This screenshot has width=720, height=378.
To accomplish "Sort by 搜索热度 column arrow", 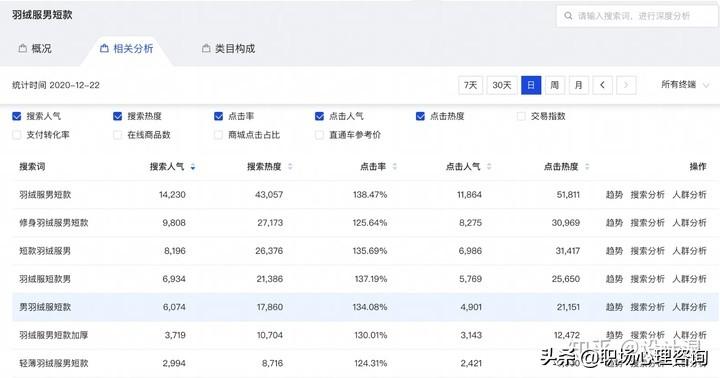I will (x=290, y=167).
